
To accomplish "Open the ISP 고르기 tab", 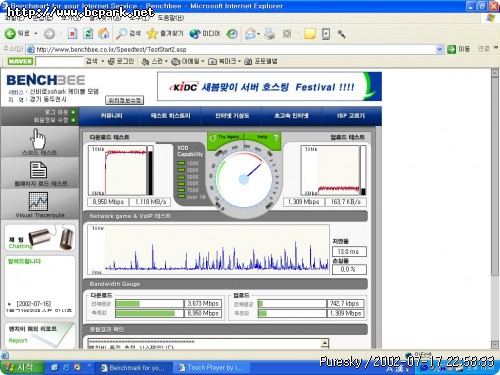I will (351, 116).
